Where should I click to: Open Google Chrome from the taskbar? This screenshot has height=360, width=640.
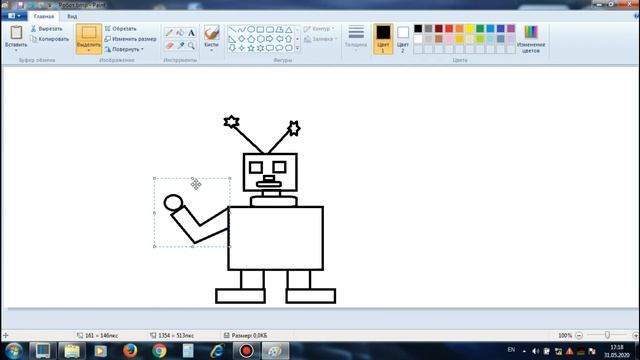[x=159, y=351]
